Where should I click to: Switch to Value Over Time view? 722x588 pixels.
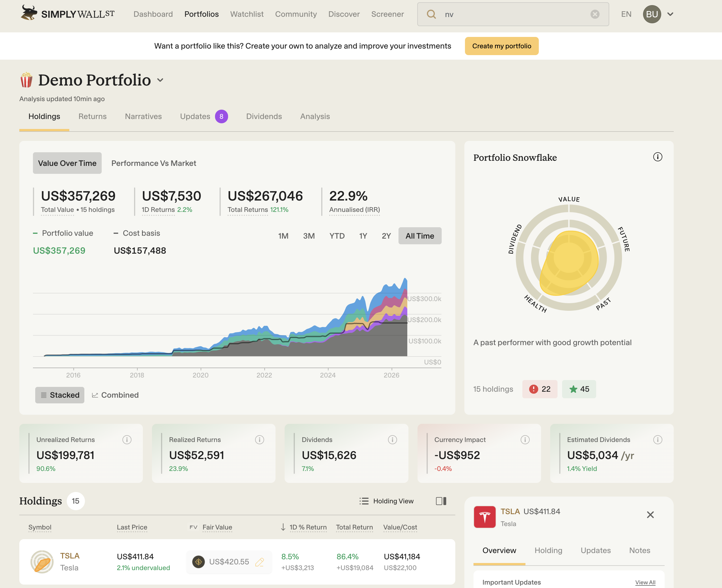pos(67,163)
